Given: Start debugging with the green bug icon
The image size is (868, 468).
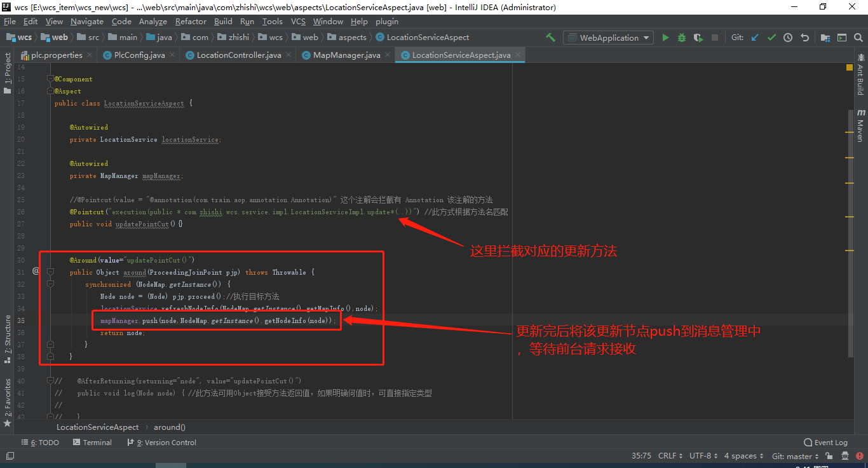Looking at the screenshot, I should (x=682, y=38).
